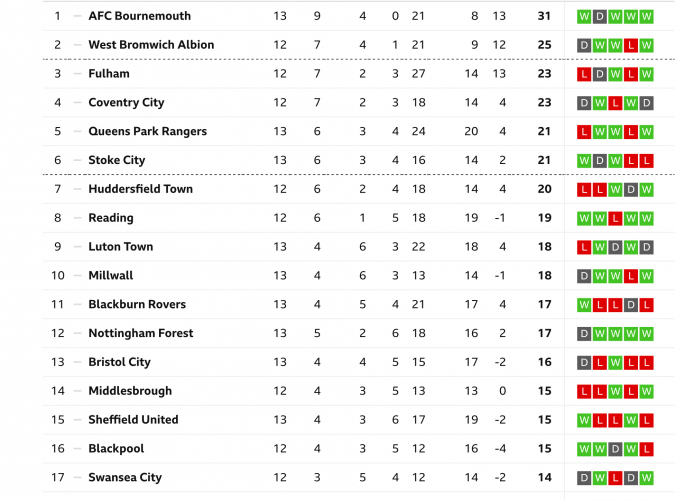Click the draw badge in Huddersfield Town's form
Screen dimensions: 676x500
tap(631, 190)
